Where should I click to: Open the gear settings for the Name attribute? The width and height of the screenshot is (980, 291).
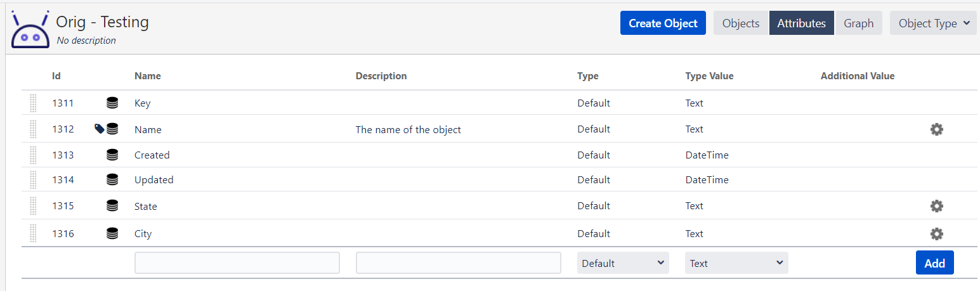click(x=936, y=129)
